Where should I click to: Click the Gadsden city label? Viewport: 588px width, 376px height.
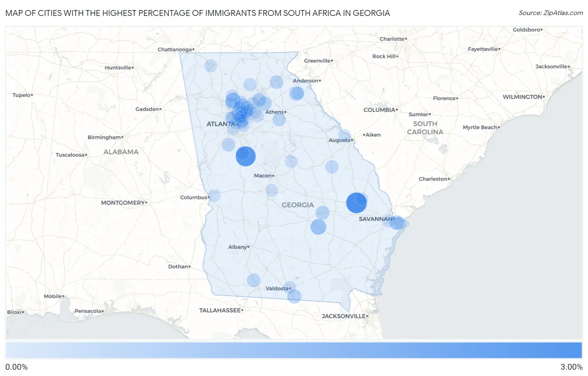(147, 109)
